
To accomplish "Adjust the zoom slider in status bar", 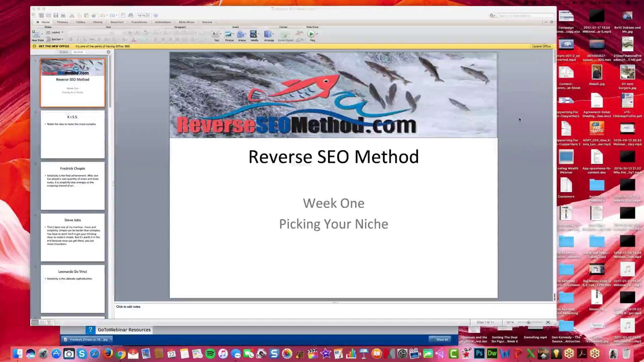I will pos(529,322).
